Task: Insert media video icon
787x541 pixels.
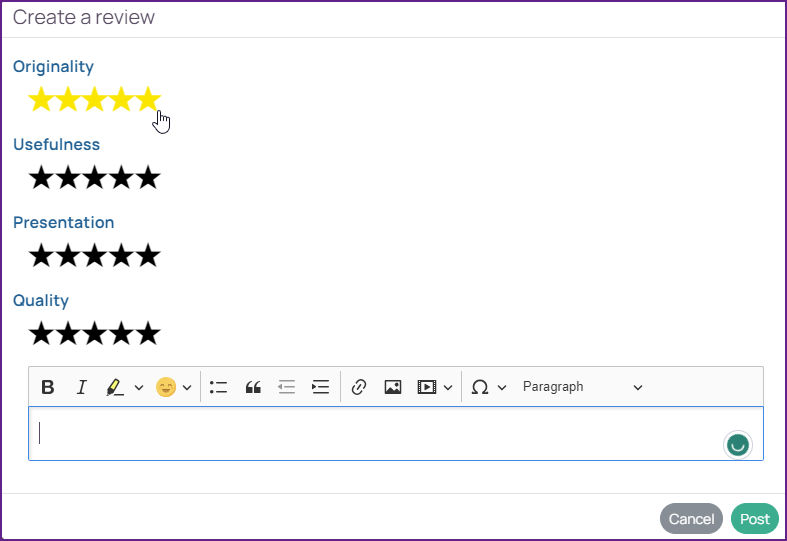Action: coord(427,387)
